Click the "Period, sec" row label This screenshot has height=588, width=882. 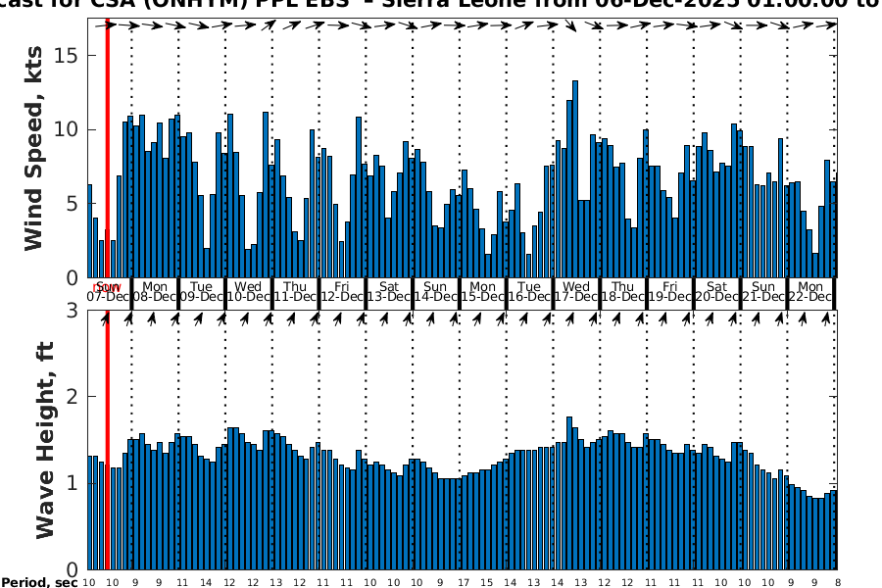pos(39,582)
